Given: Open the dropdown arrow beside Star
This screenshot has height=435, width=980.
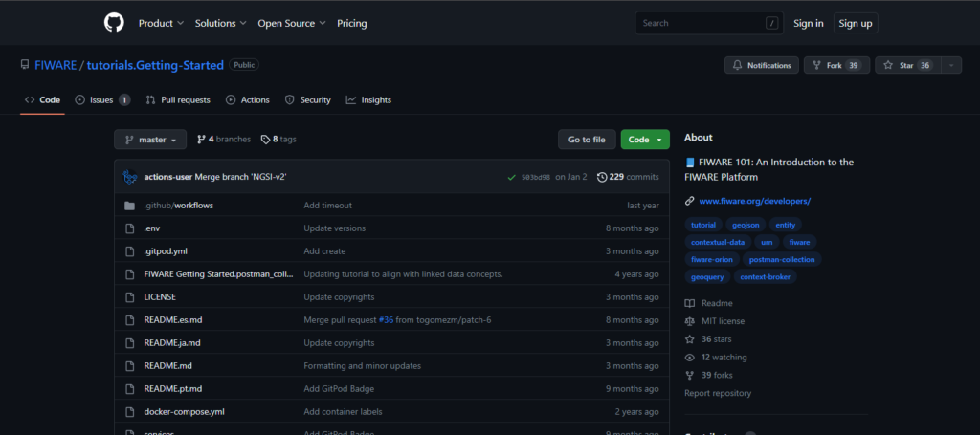Looking at the screenshot, I should pyautogui.click(x=951, y=65).
